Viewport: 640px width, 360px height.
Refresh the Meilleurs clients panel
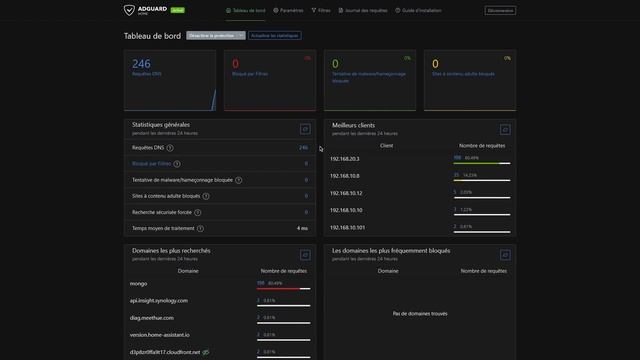coord(505,129)
